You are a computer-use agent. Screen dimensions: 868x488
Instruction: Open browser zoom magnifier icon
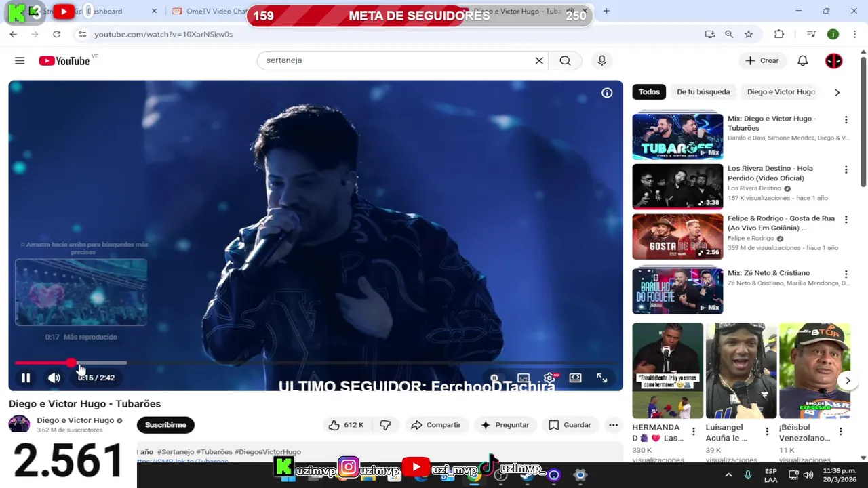[x=729, y=34]
